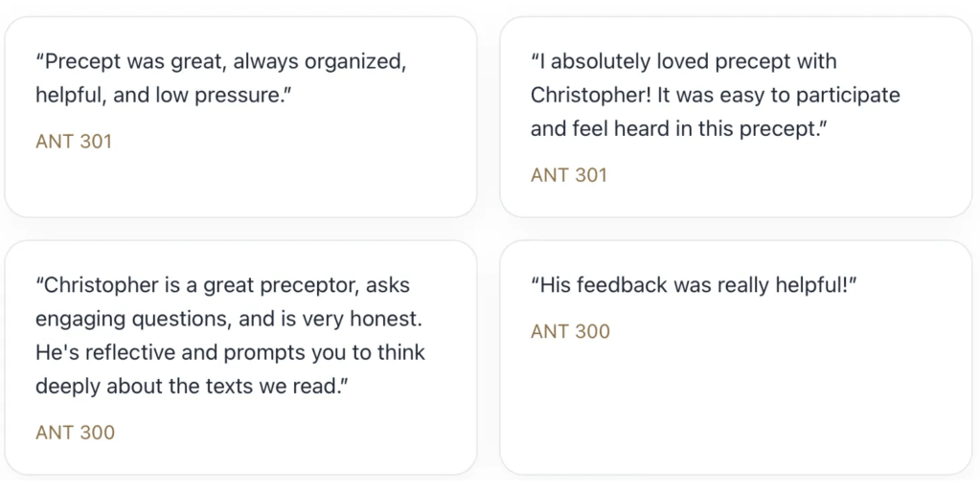The image size is (980, 490).
Task: Click the "Precept was great, always organized" quote
Action: coord(220,62)
